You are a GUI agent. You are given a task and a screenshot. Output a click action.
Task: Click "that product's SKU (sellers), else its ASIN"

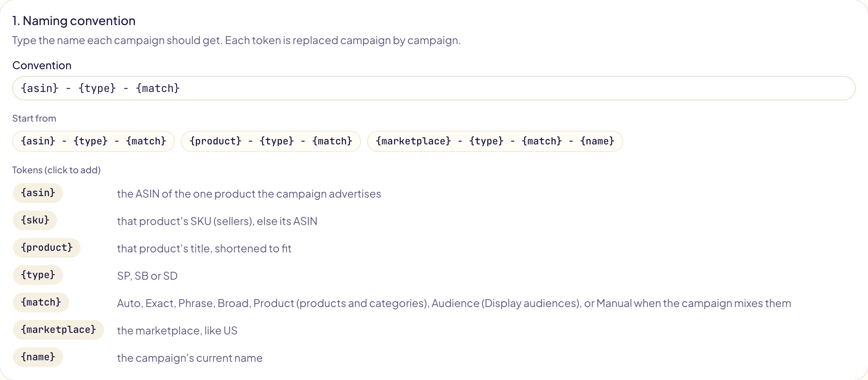tap(217, 221)
